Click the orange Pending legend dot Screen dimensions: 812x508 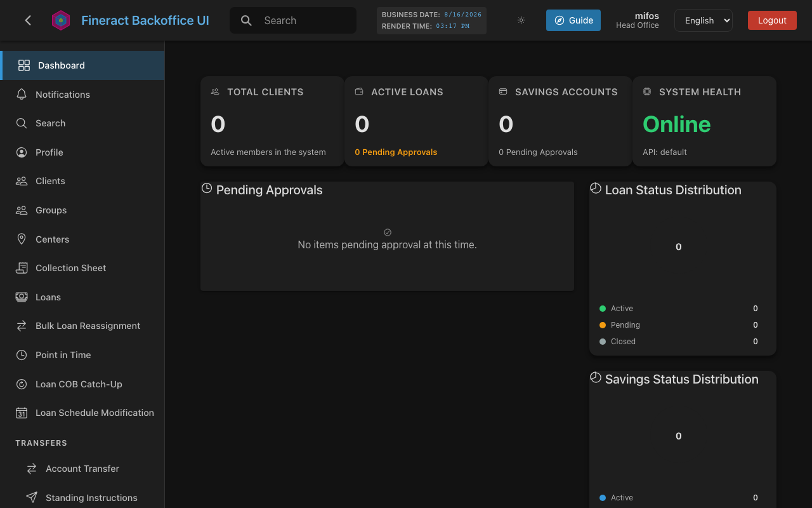pyautogui.click(x=603, y=325)
